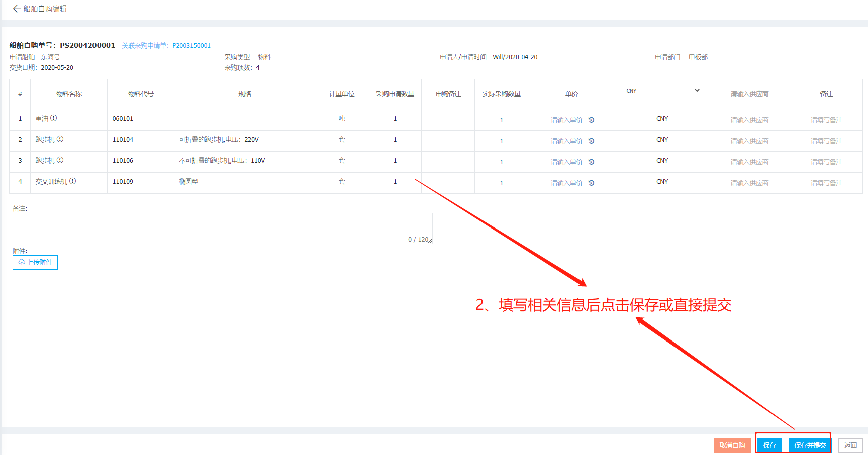The width and height of the screenshot is (868, 455).
Task: Click 取消自购 button
Action: click(x=732, y=445)
